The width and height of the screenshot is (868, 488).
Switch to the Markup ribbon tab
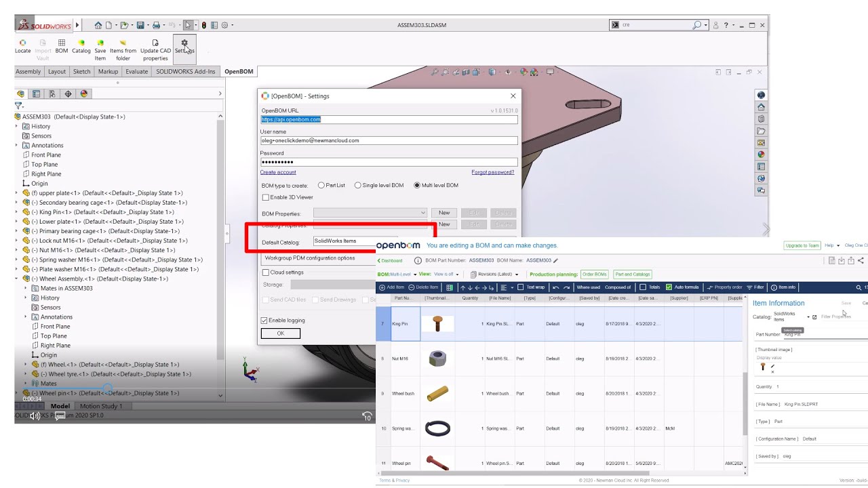tap(108, 71)
